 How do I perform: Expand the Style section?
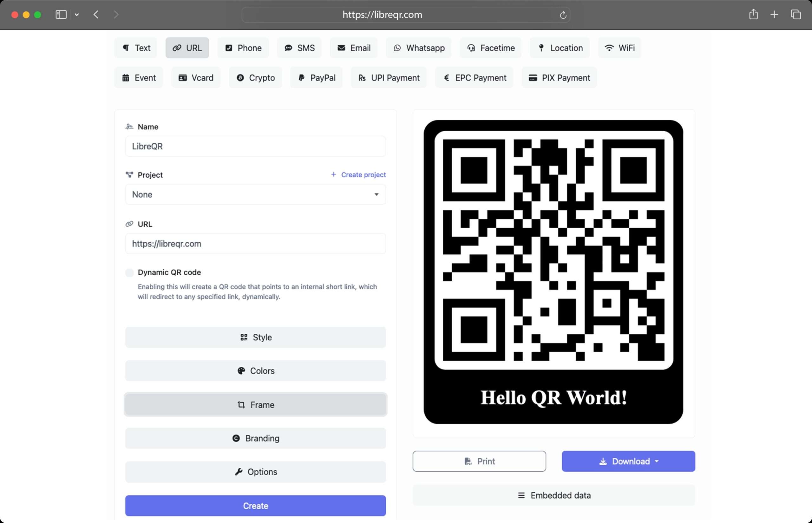[x=255, y=337]
